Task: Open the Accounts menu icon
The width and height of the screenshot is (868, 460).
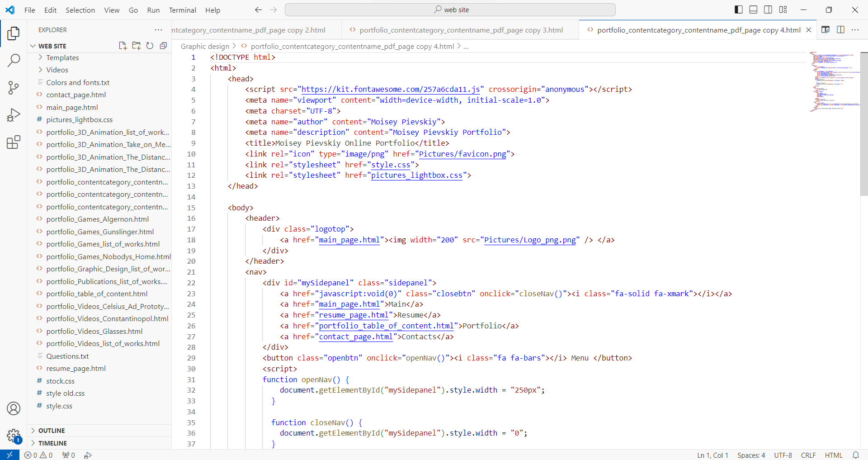Action: (14, 408)
